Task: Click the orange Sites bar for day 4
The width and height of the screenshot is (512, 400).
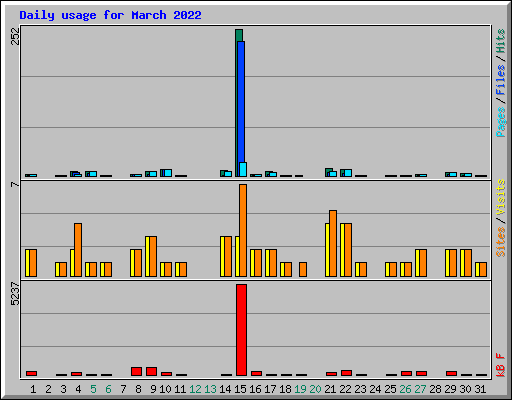Action: tap(78, 250)
